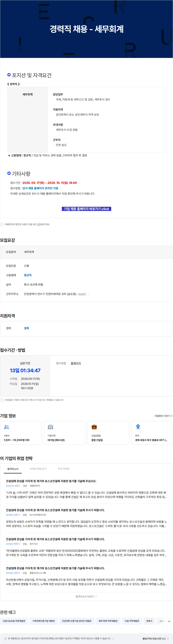
Task: Open the 지도보기 map link
Action: point(82,294)
